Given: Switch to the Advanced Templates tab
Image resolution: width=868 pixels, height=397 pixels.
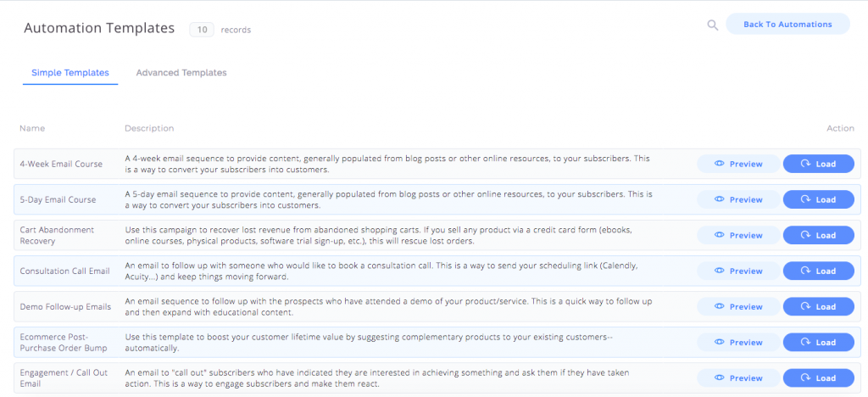Looking at the screenshot, I should pyautogui.click(x=181, y=73).
